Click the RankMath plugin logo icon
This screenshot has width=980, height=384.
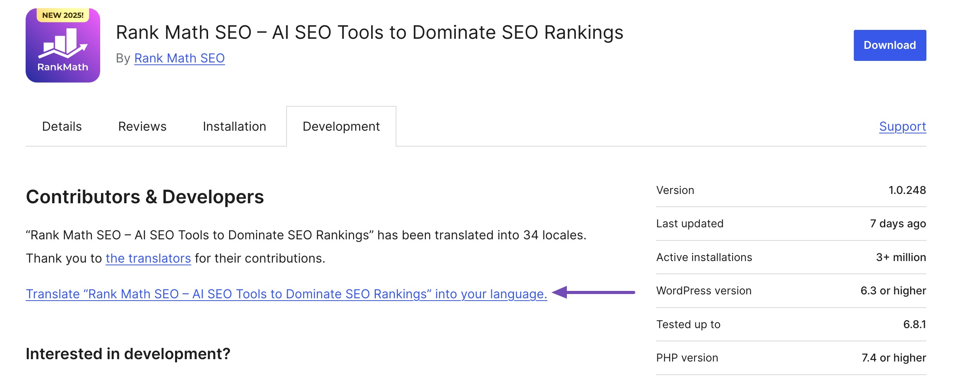coord(63,48)
